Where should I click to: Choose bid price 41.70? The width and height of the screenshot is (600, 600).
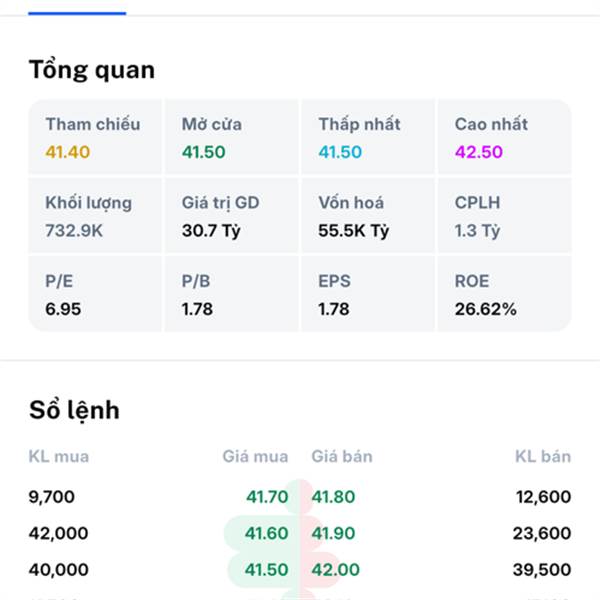pos(267,497)
